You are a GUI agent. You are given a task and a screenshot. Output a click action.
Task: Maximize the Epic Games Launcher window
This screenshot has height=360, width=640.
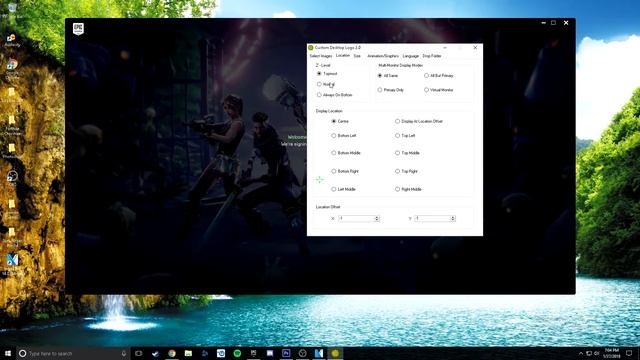[x=553, y=23]
